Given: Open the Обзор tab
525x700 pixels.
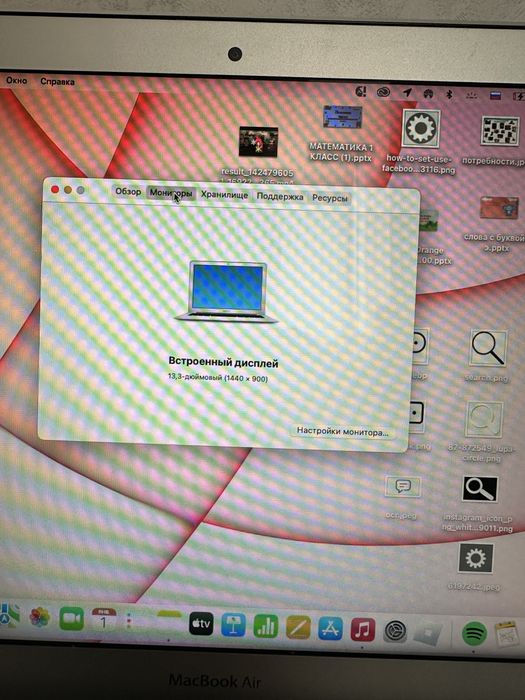Looking at the screenshot, I should [x=128, y=192].
